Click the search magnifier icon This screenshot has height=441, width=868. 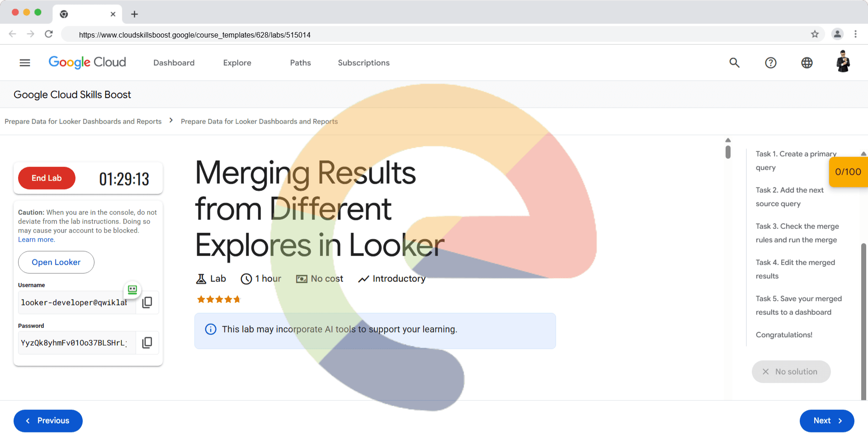[x=734, y=63]
